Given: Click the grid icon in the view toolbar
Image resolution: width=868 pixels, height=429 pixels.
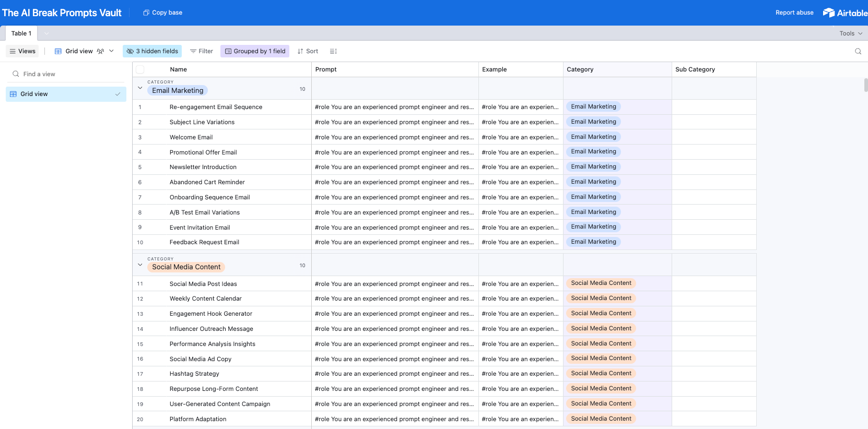Looking at the screenshot, I should 58,51.
